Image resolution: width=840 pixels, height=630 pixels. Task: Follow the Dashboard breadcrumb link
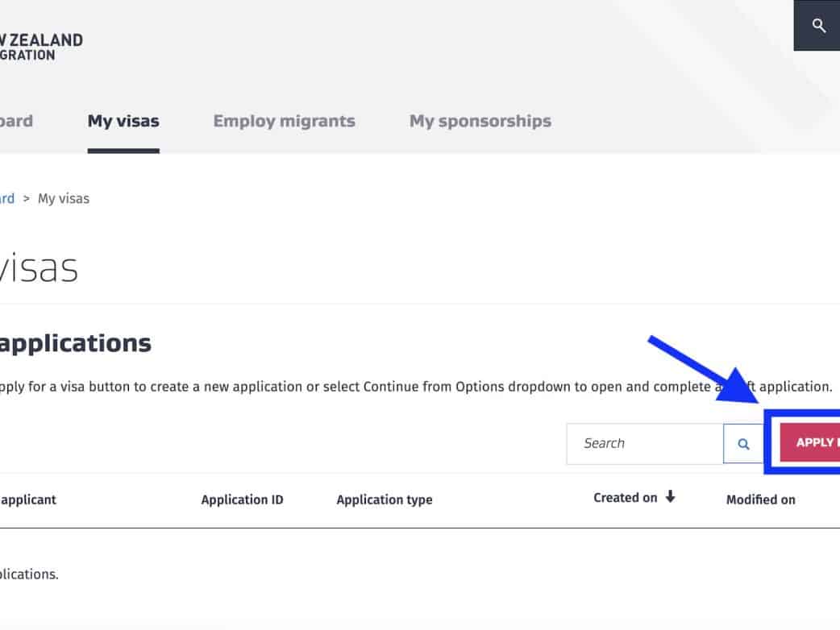point(7,198)
